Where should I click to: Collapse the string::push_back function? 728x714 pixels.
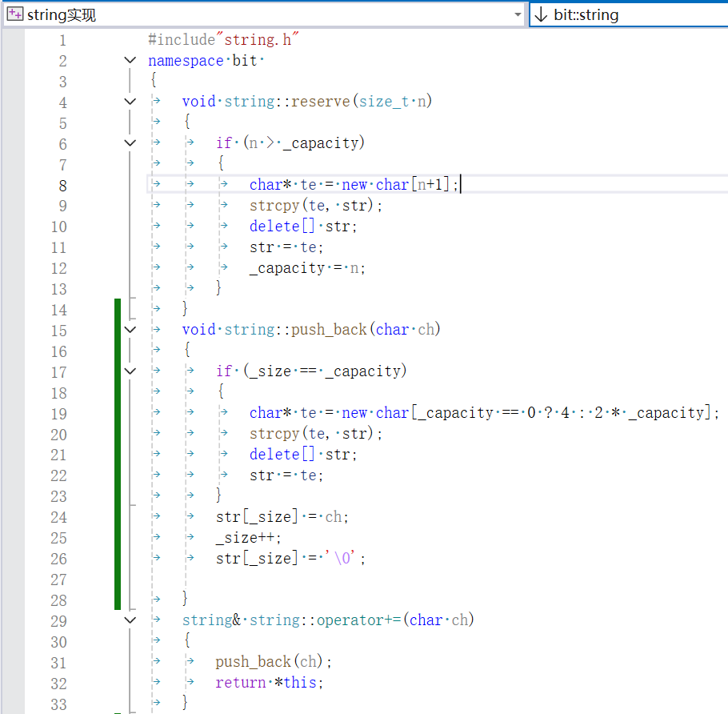point(130,329)
